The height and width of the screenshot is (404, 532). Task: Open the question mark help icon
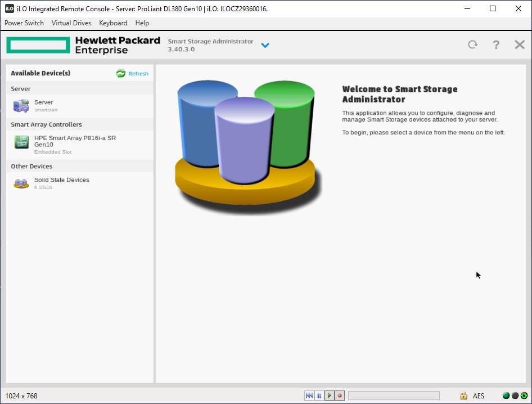coord(496,45)
